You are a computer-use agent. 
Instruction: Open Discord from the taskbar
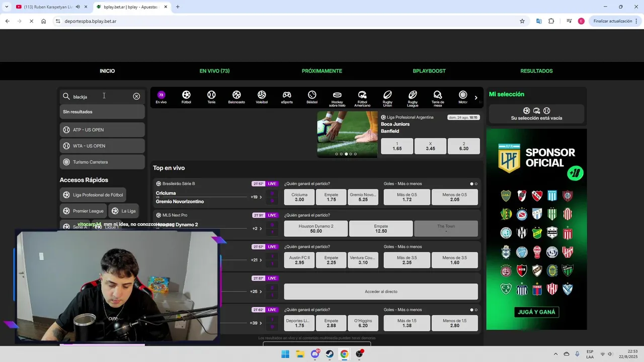[x=315, y=354]
